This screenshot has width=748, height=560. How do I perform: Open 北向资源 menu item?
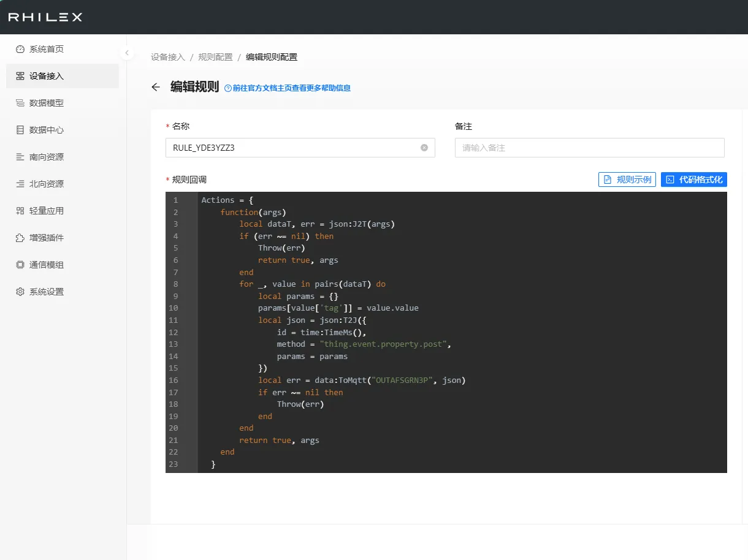coord(63,184)
